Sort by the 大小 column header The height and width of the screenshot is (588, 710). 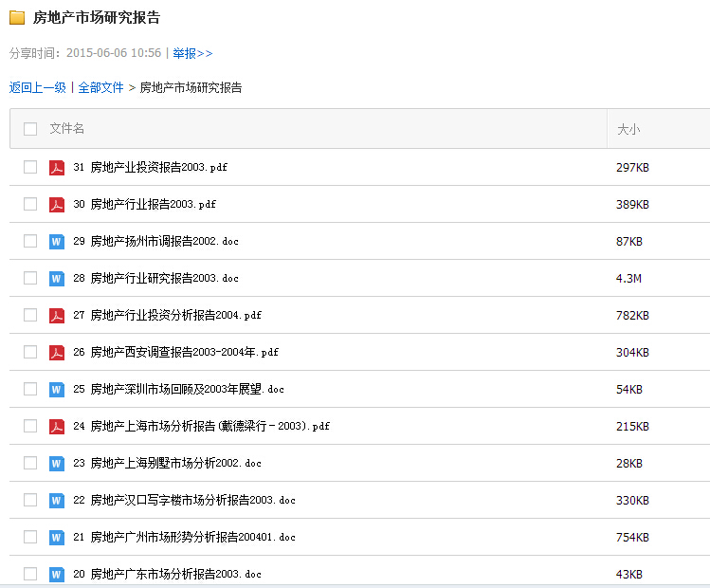pos(628,129)
